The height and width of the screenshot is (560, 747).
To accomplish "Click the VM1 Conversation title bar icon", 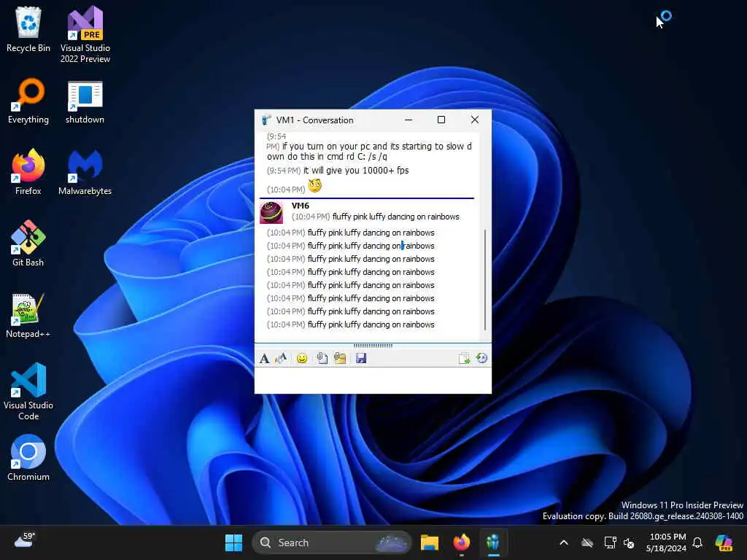I will pos(266,120).
